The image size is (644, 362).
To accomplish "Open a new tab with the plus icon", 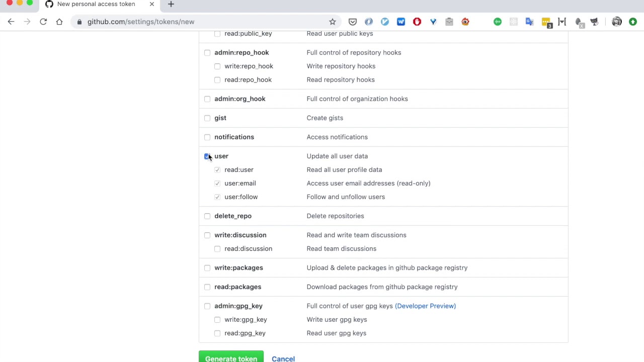I will coord(171,4).
